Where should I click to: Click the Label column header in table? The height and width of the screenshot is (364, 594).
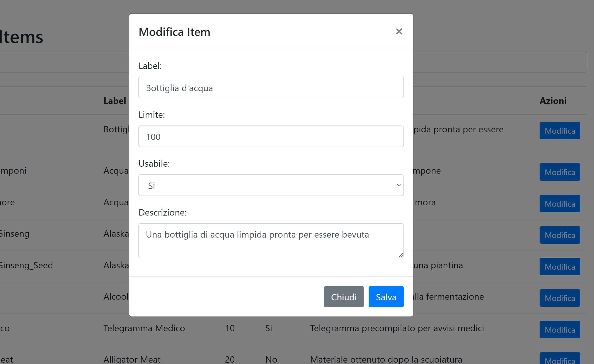coord(115,101)
